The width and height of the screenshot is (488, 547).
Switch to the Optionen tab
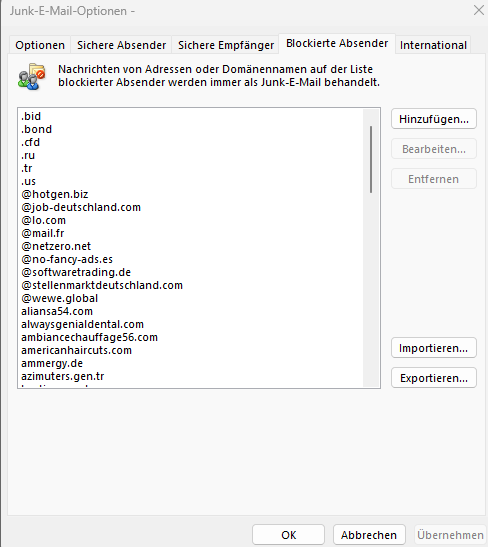click(40, 45)
